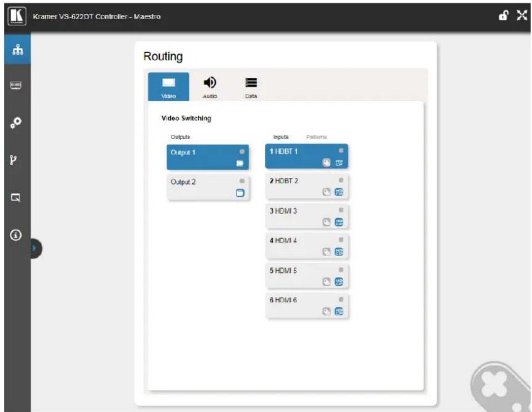Show the Inputs list tab

pos(281,137)
